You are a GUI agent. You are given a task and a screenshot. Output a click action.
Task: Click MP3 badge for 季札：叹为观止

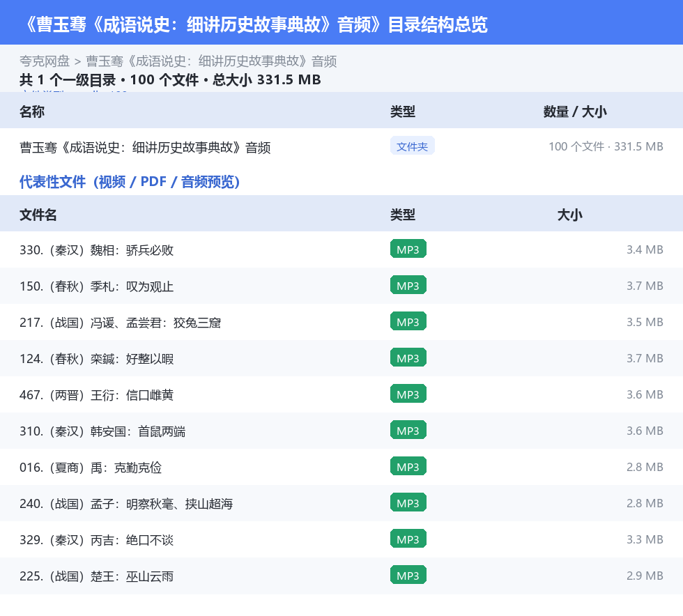408,285
